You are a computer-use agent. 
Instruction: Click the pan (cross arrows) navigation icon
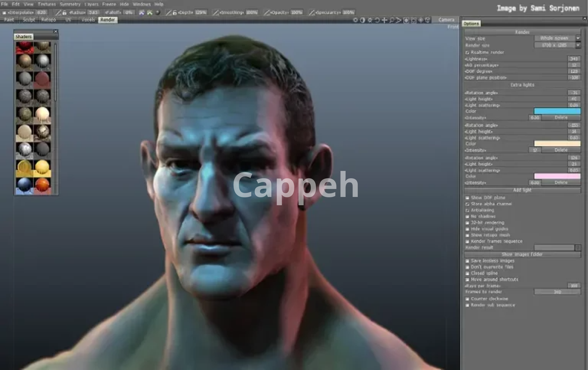384,20
